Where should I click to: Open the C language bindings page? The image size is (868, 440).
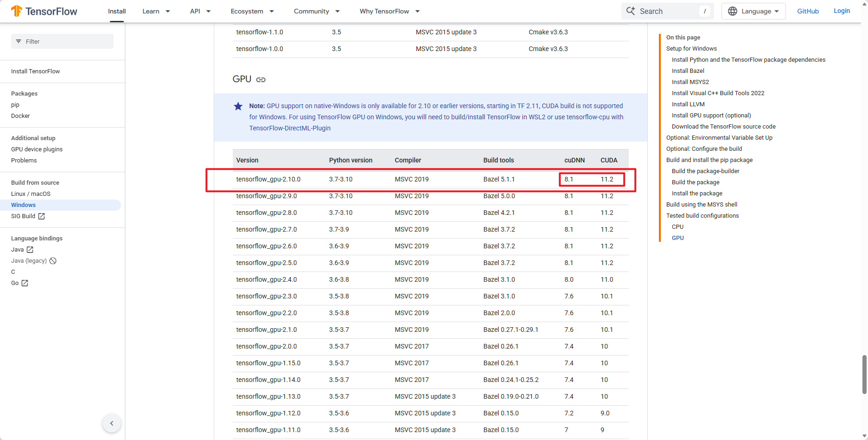(13, 272)
